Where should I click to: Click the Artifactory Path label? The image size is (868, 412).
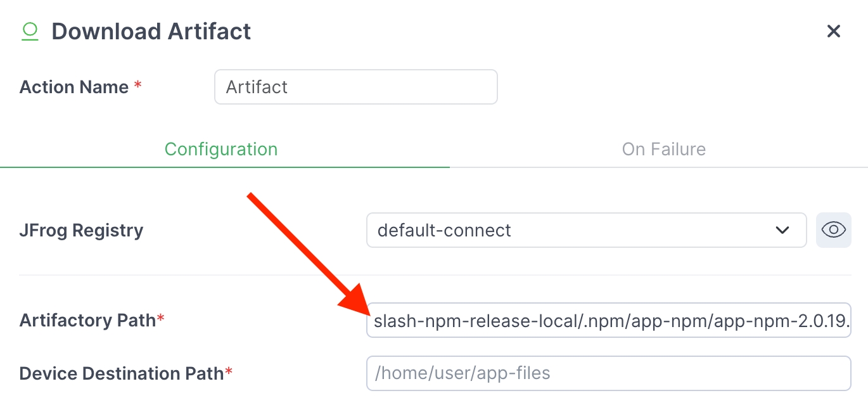87,320
